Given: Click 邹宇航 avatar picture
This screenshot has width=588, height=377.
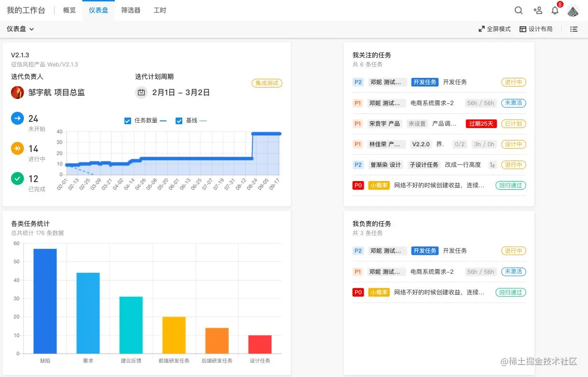Looking at the screenshot, I should 17,92.
